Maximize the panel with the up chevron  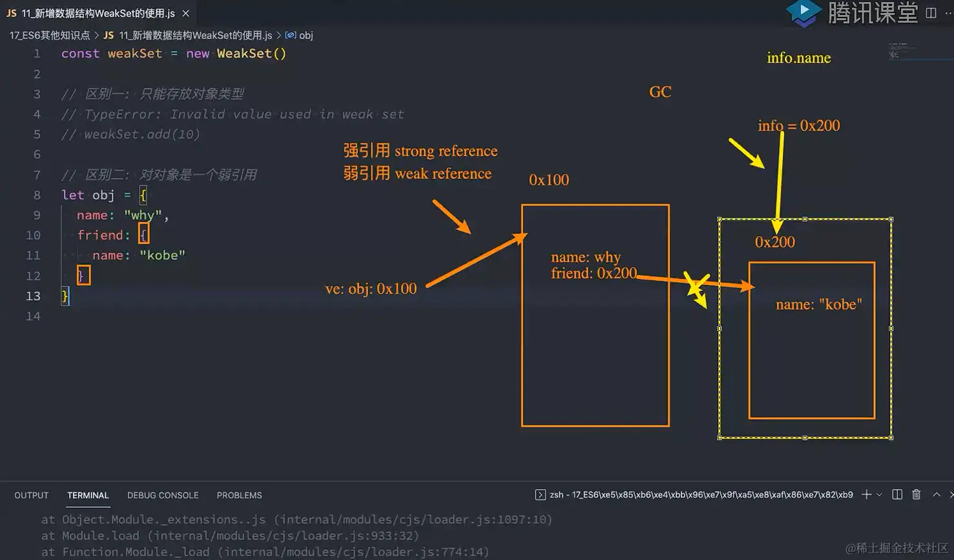(937, 495)
